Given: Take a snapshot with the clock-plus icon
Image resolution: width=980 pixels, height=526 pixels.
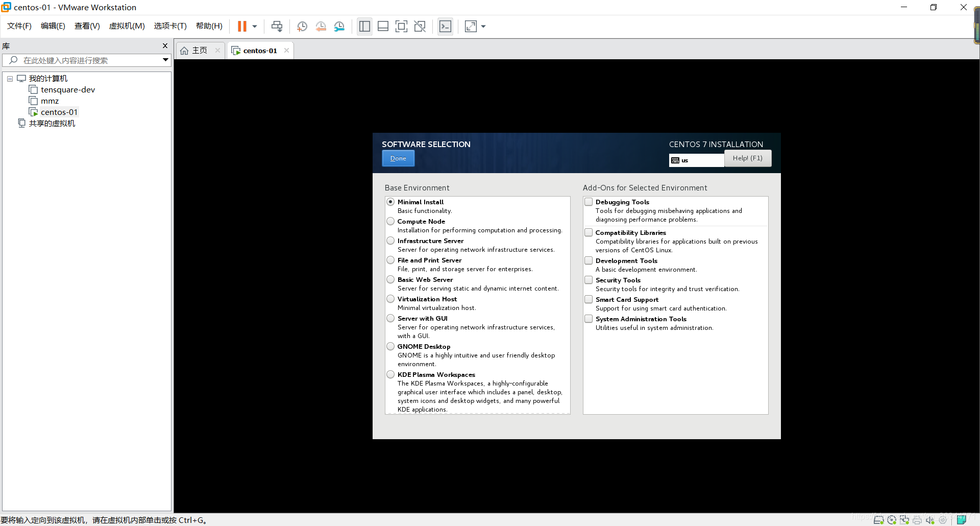Looking at the screenshot, I should coord(302,26).
